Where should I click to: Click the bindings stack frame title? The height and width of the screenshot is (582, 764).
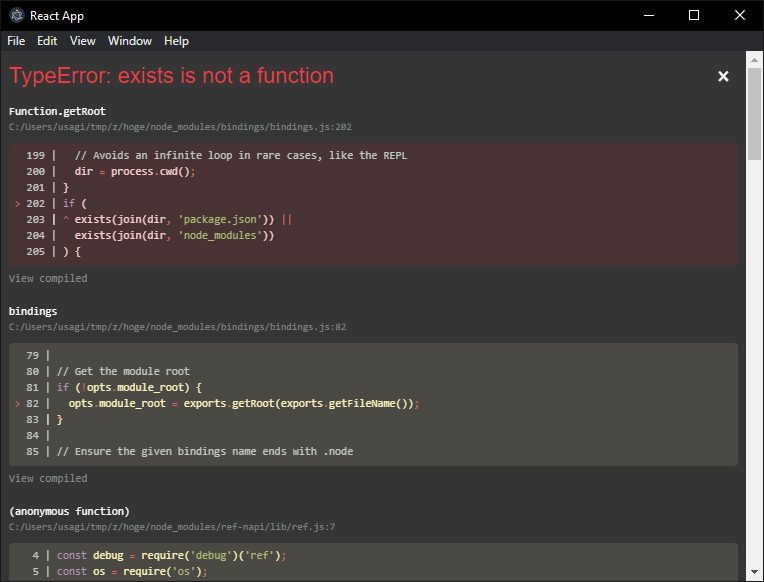(x=33, y=311)
